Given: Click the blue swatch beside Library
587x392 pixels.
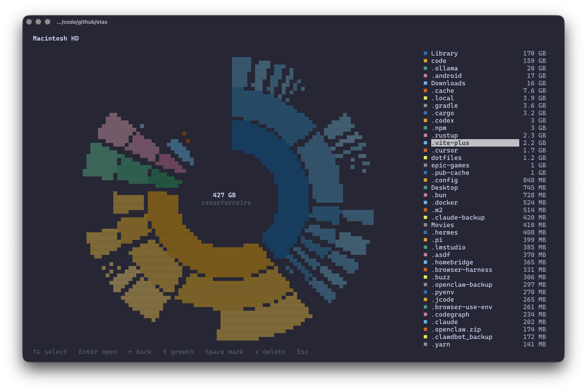Looking at the screenshot, I should tap(425, 53).
